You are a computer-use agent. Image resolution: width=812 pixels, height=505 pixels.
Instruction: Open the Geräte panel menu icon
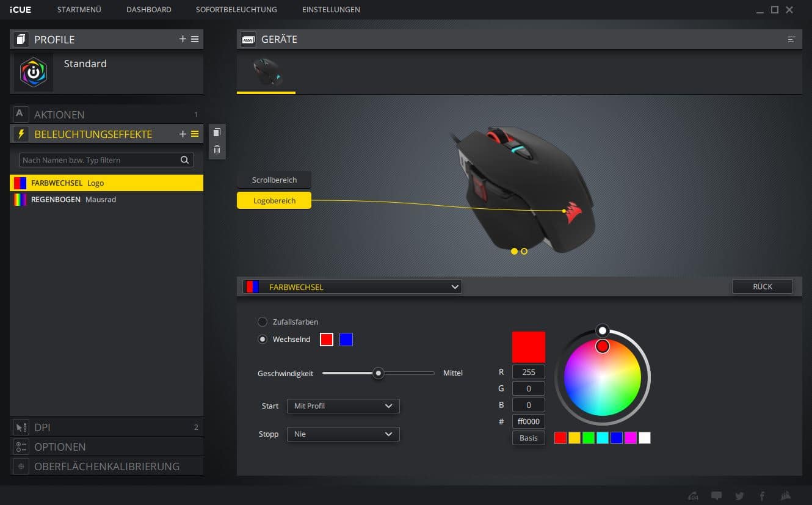click(x=791, y=39)
